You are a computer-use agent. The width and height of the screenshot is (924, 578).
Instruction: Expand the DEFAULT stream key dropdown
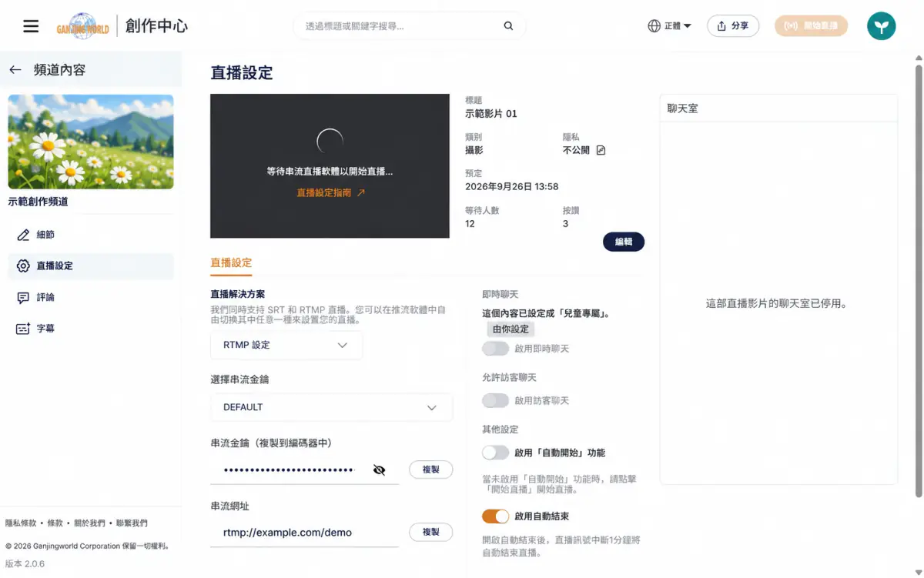point(331,407)
